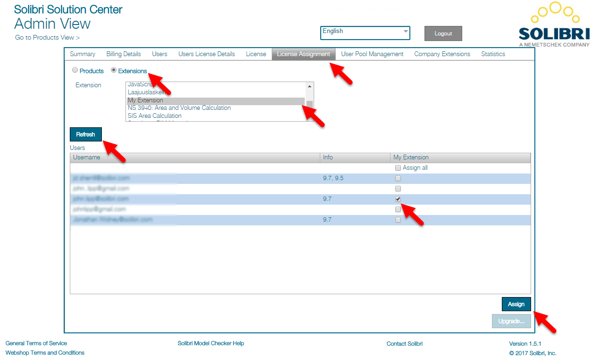Image resolution: width=599 pixels, height=364 pixels.
Task: View the Statistics tab
Action: [x=492, y=54]
